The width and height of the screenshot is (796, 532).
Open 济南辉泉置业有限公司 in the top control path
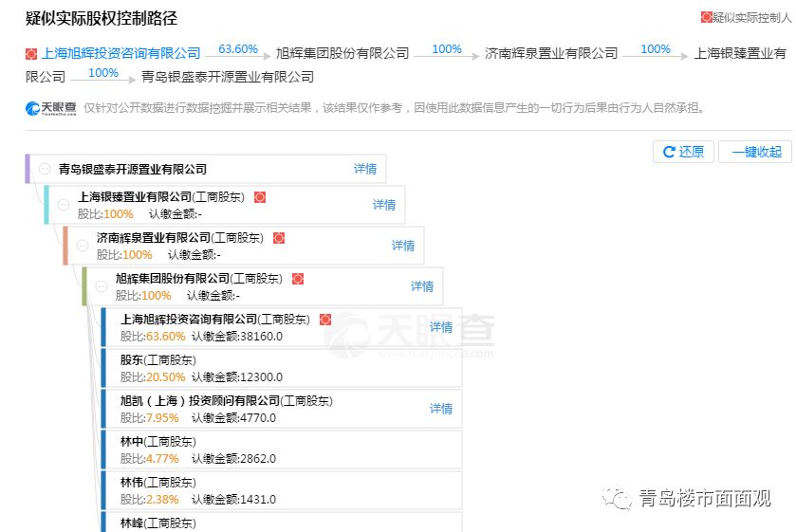551,54
